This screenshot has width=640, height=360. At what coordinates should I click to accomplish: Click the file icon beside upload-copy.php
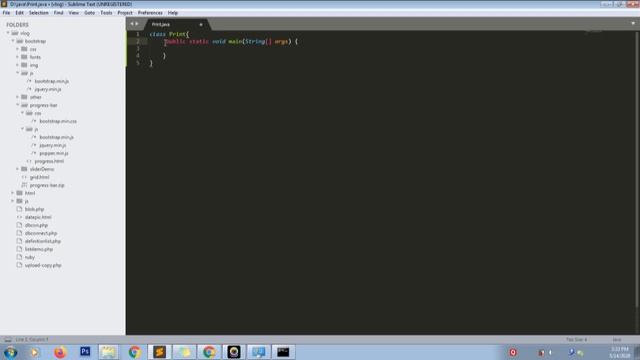(x=19, y=265)
